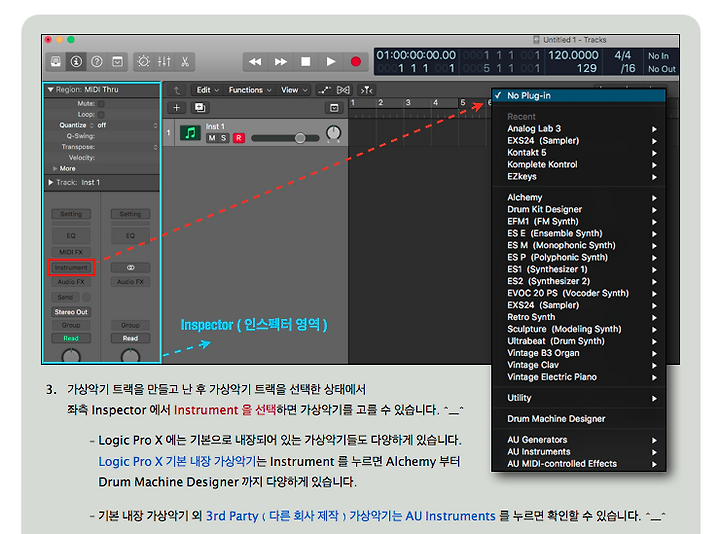Screen dimensions: 720x534
Task: Toggle record enable R on Inst 1
Action: point(239,138)
